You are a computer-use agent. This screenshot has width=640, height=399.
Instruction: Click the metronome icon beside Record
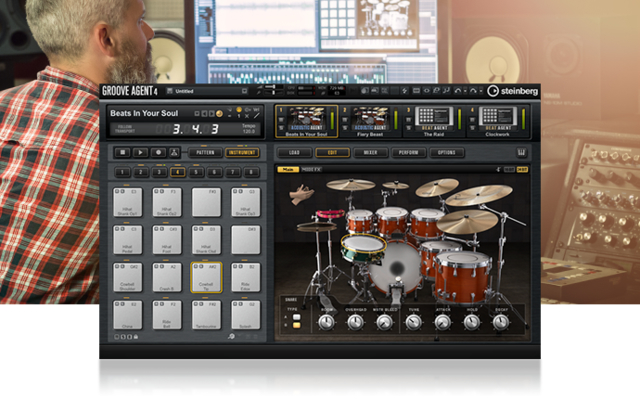(x=174, y=153)
